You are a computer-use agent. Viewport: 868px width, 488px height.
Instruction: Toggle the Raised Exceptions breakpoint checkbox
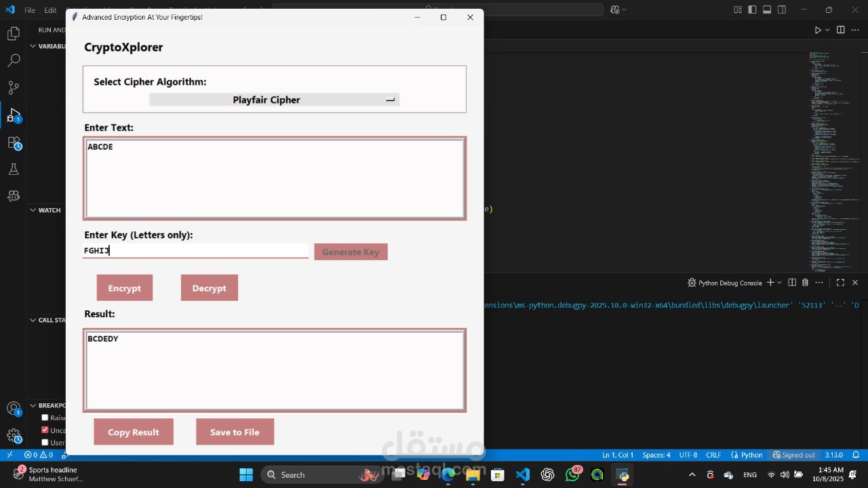pos(45,418)
